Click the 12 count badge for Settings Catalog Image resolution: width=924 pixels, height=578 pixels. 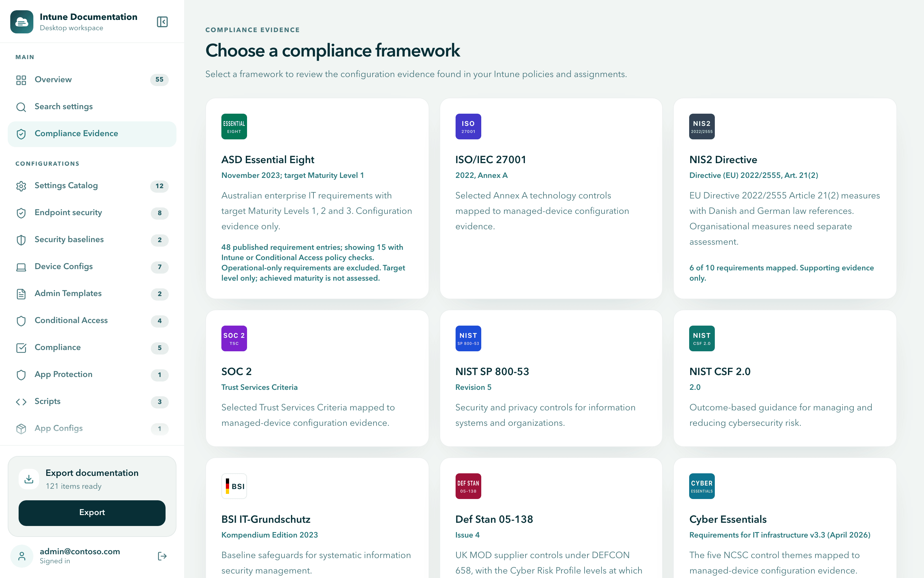pyautogui.click(x=159, y=186)
